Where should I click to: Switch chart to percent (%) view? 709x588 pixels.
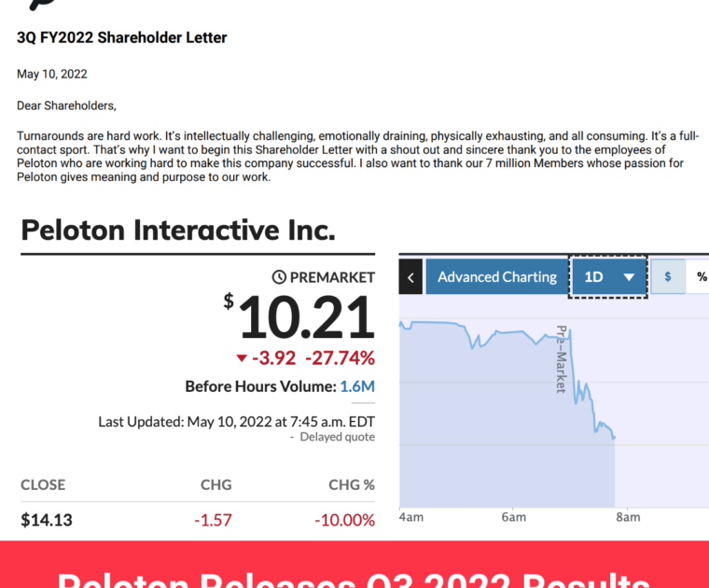click(700, 277)
